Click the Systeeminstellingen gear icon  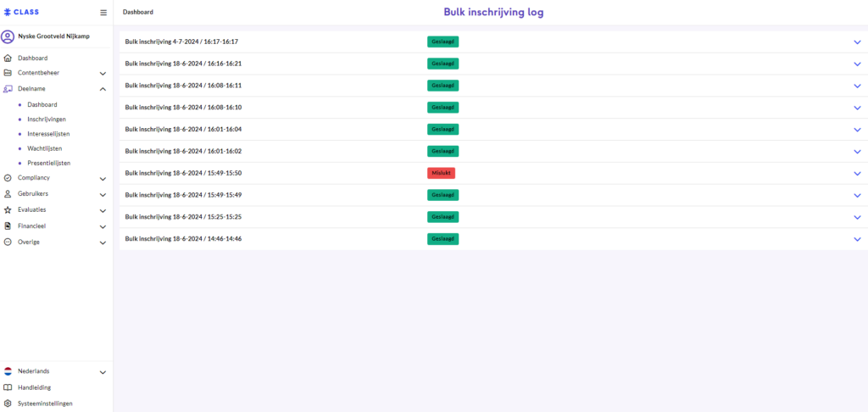tap(8, 404)
